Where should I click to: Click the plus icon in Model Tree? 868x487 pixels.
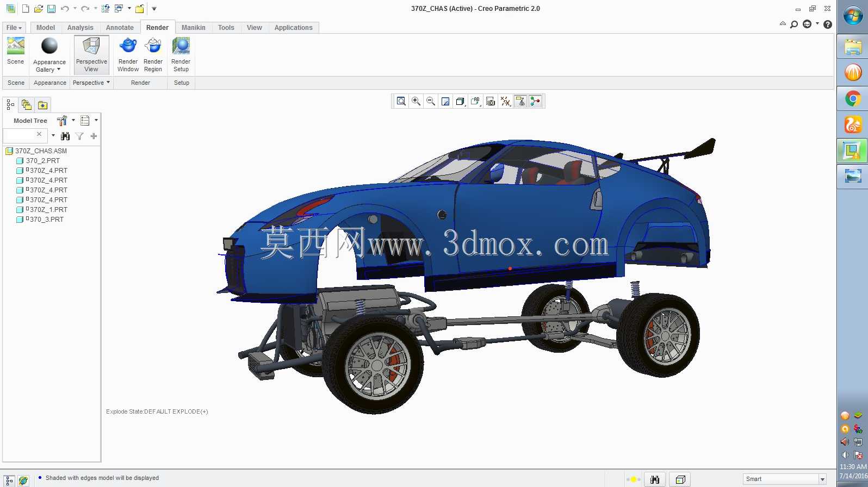94,136
